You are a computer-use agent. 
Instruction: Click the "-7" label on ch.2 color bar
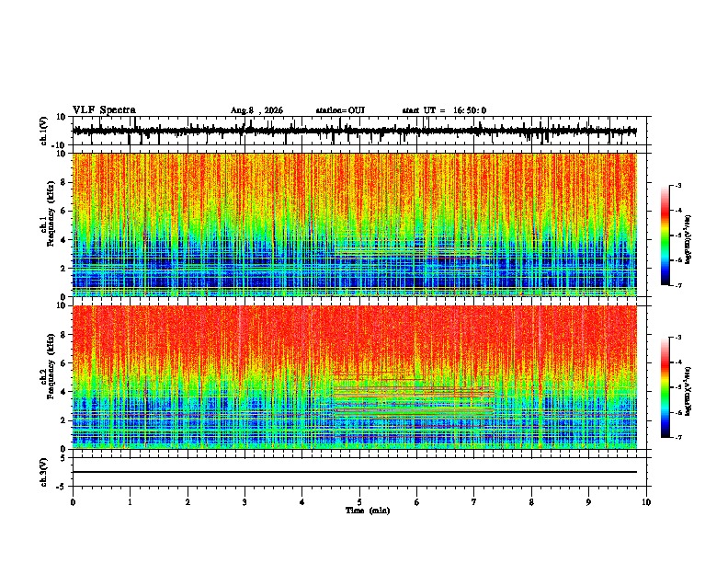677,438
